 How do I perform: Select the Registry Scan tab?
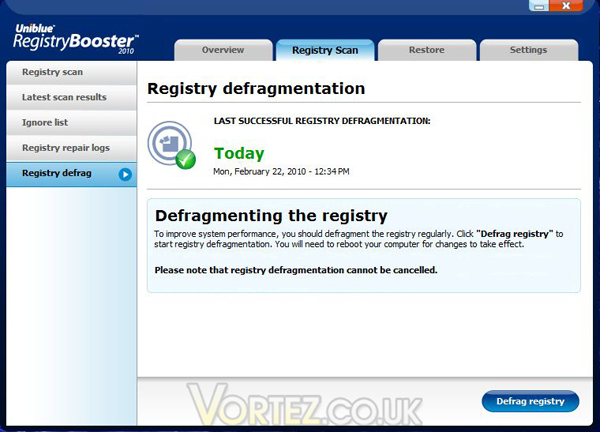point(325,50)
